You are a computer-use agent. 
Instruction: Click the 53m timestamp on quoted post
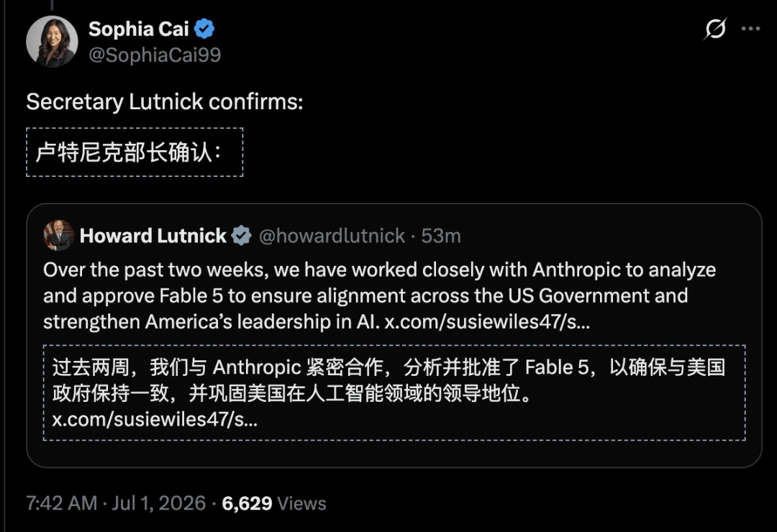click(441, 236)
